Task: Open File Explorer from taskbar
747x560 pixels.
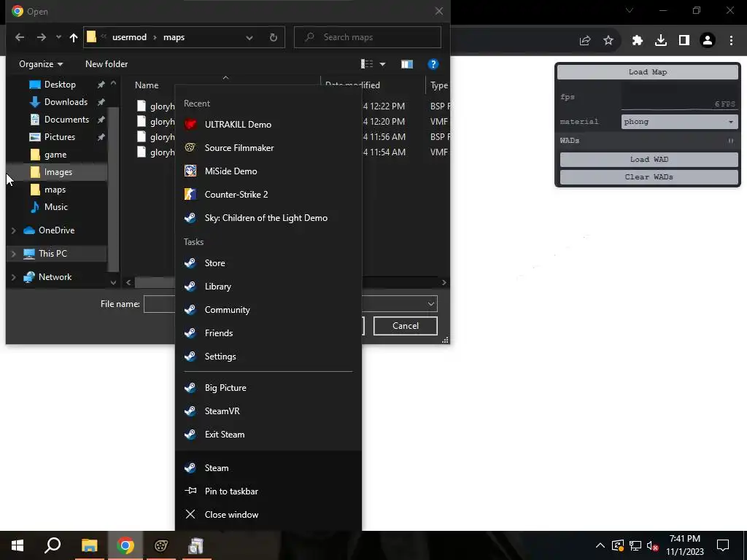Action: [89, 545]
